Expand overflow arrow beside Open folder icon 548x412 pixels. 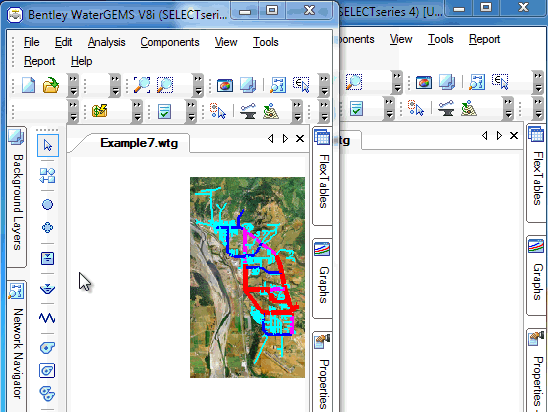(x=73, y=85)
